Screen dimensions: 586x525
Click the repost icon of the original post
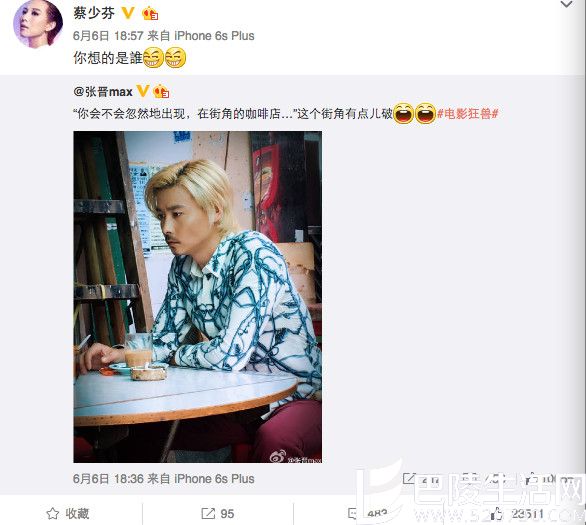(409, 479)
